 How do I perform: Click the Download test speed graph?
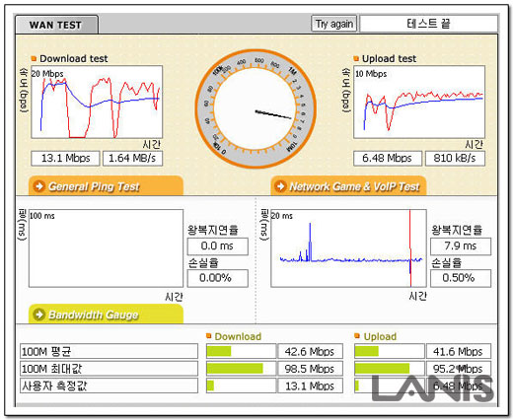(x=97, y=102)
